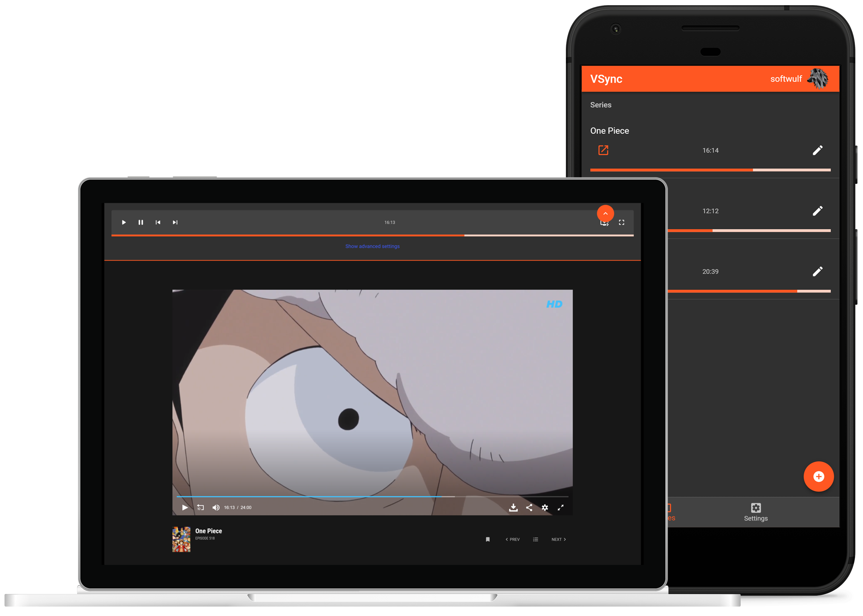Screen dimensions: 863x616
Task: Go to previous episode via PREV button
Action: point(512,539)
